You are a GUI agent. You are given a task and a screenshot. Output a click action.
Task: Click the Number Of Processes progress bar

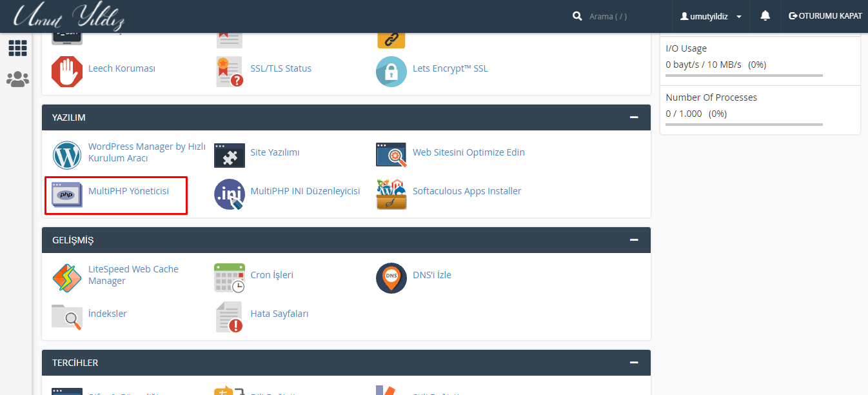point(744,125)
